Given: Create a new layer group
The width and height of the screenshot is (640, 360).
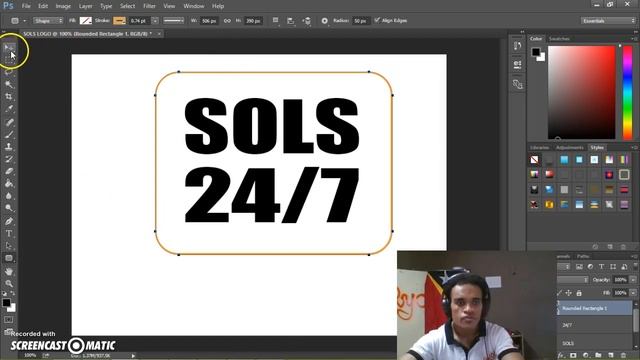Looking at the screenshot, I should [x=598, y=356].
